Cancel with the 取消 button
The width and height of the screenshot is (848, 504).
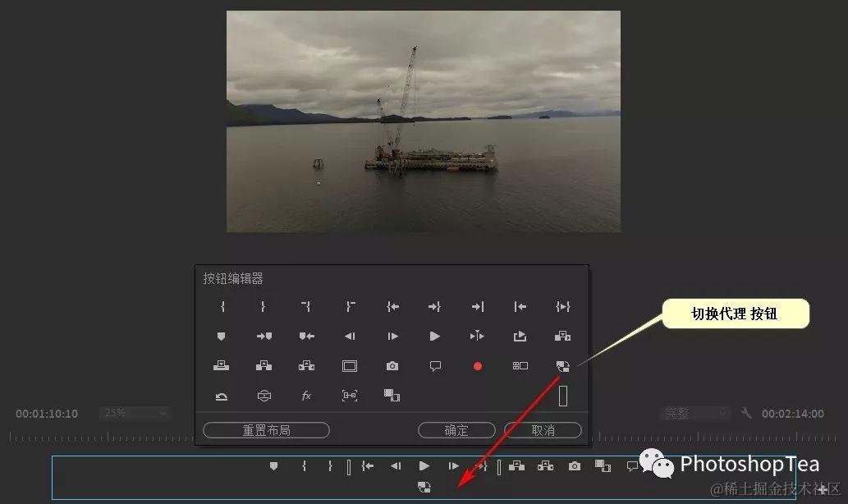pos(543,430)
